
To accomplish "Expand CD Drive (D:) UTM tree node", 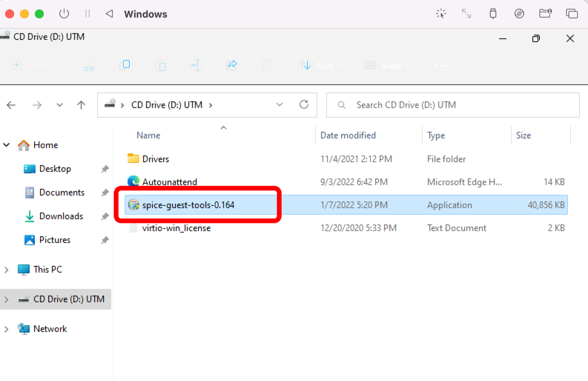I will pos(6,299).
